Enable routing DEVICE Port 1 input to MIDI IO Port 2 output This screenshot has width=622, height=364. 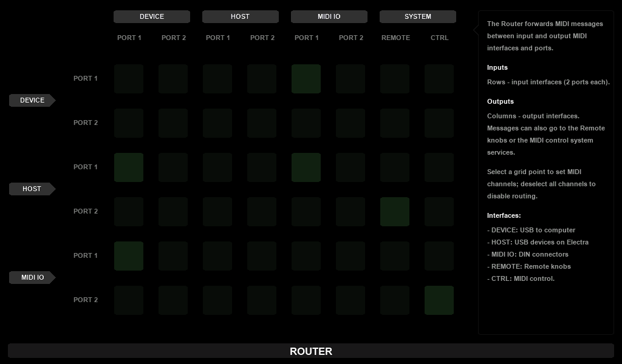point(350,79)
